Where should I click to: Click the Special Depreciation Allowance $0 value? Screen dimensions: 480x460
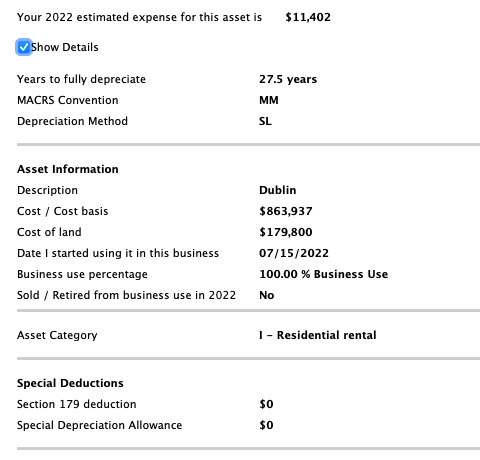[266, 425]
